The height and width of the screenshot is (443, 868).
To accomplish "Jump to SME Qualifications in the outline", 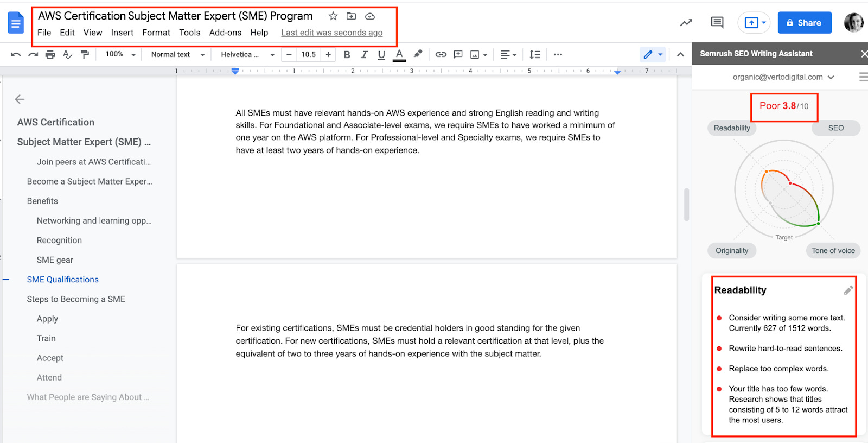I will click(x=63, y=280).
